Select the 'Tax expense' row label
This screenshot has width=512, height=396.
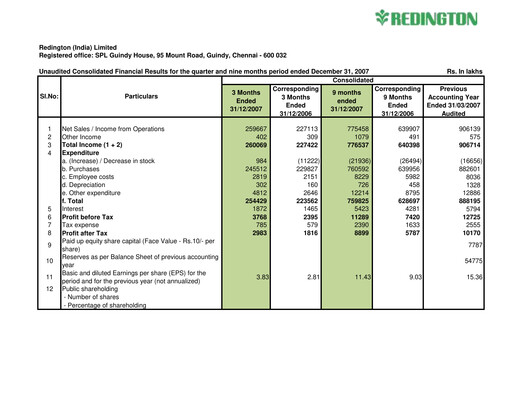[80, 225]
